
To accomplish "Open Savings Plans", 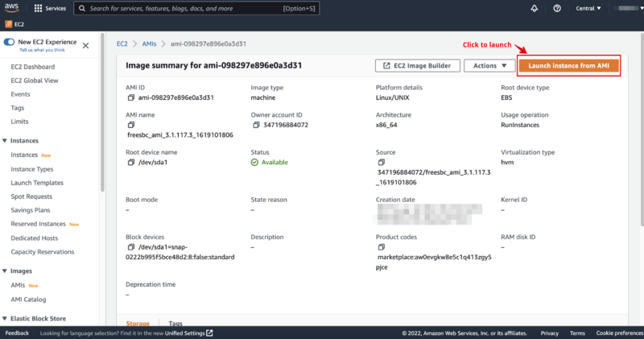I will [x=31, y=210].
